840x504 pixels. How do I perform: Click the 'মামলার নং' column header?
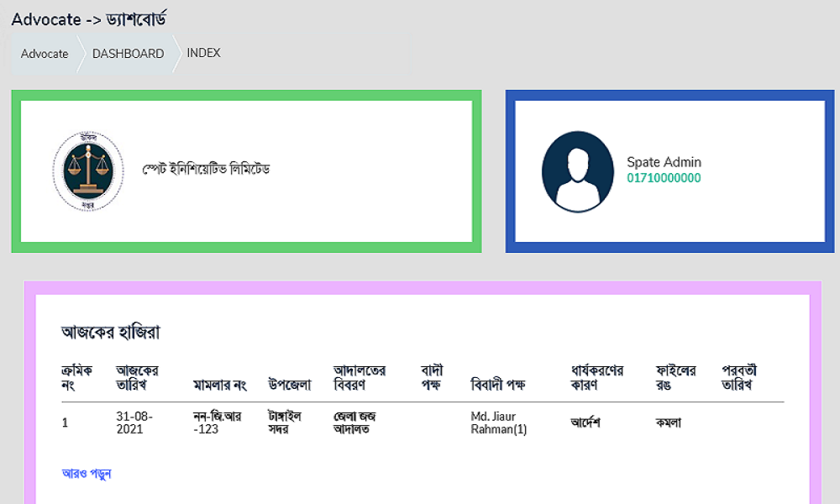(218, 385)
